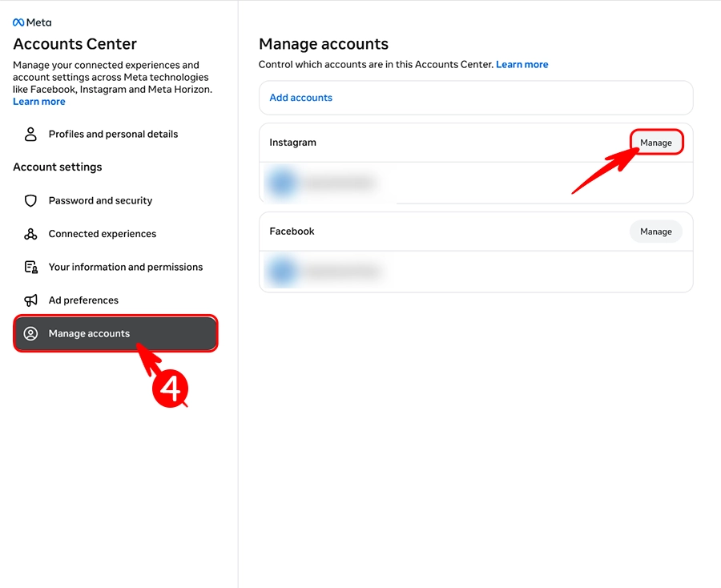721x588 pixels.
Task: Go to Connected experiences label
Action: click(x=103, y=234)
